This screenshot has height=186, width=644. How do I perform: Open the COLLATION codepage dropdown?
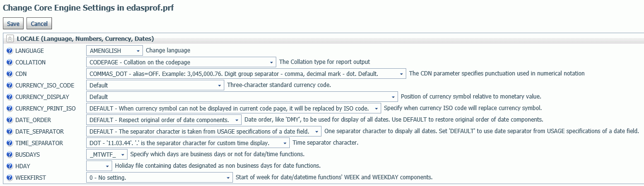pyautogui.click(x=181, y=62)
